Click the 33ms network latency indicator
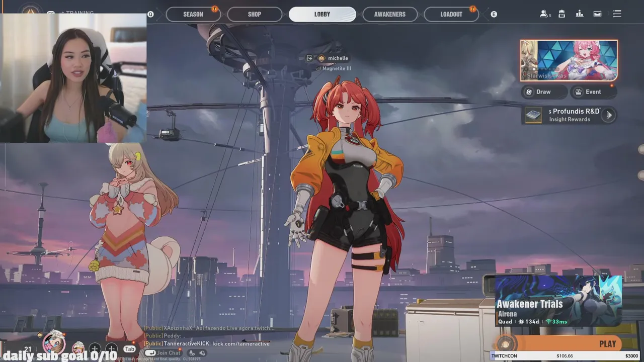 556,322
